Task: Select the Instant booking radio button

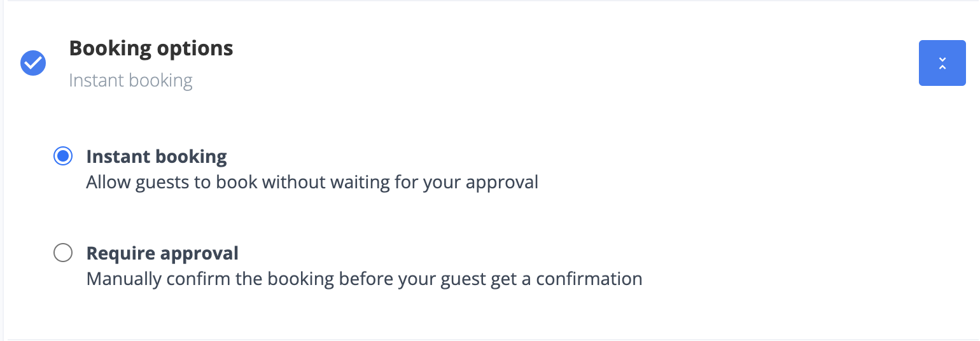Action: (x=63, y=157)
